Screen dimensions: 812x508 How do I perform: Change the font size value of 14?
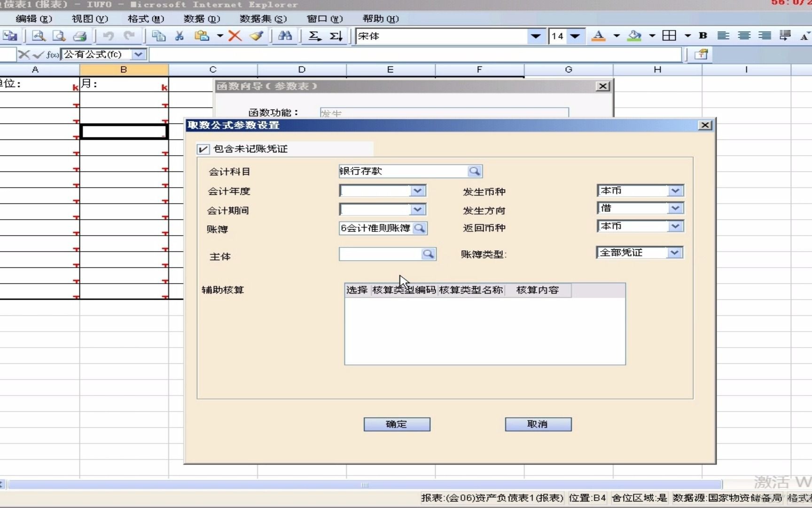[558, 36]
